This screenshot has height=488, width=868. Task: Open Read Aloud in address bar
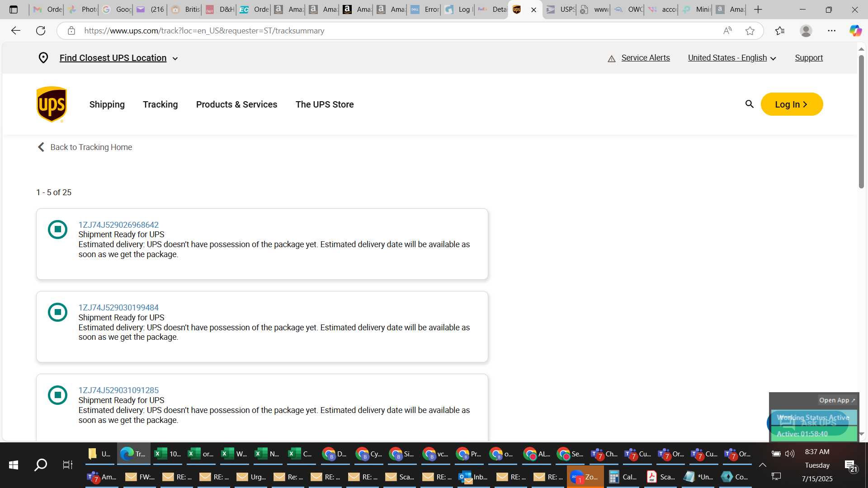pyautogui.click(x=727, y=31)
